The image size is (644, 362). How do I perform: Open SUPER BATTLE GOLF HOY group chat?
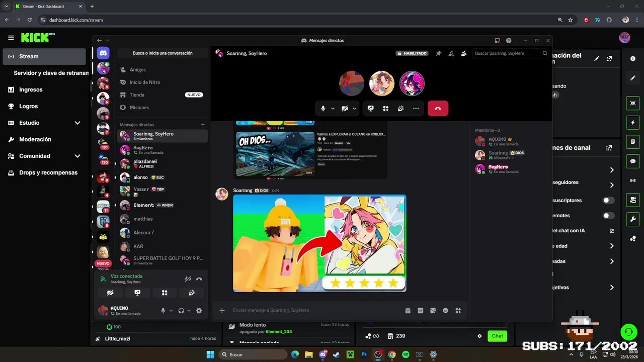(x=163, y=260)
